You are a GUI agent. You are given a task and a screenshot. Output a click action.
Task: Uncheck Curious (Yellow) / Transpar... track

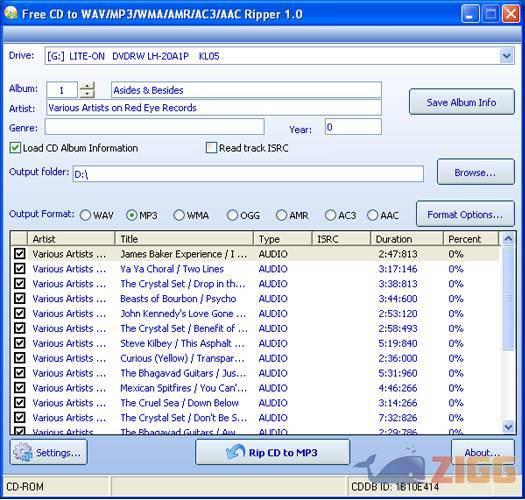pos(19,358)
